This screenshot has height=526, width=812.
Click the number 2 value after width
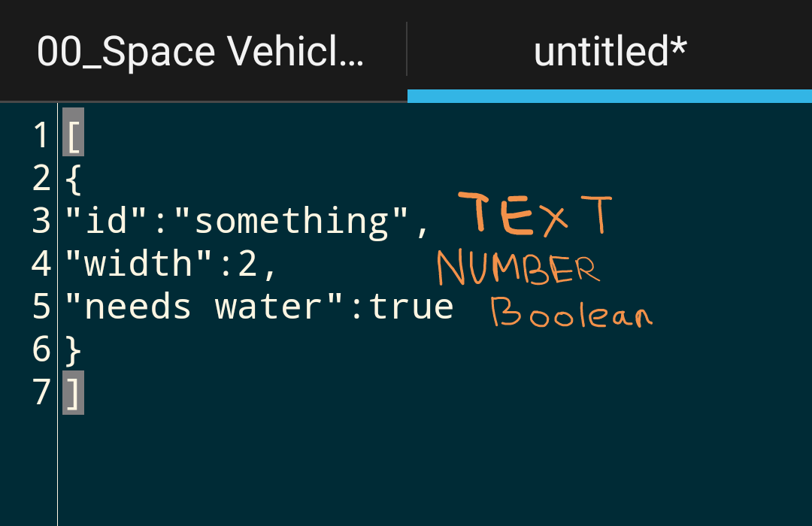point(247,264)
